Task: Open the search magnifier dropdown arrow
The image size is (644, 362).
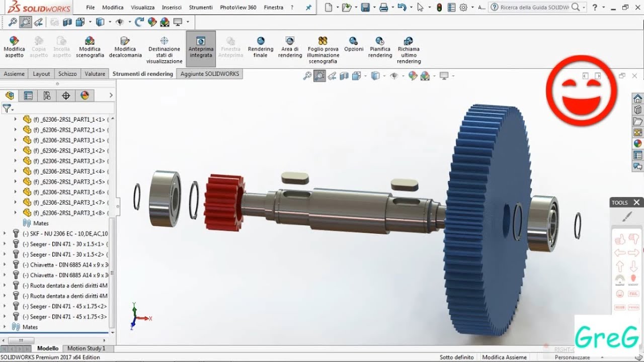Action: tap(584, 8)
